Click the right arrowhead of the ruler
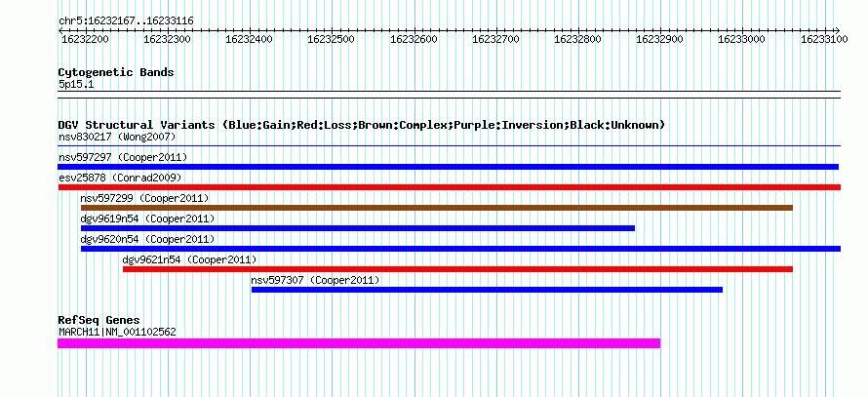This screenshot has width=868, height=397. pos(838,30)
